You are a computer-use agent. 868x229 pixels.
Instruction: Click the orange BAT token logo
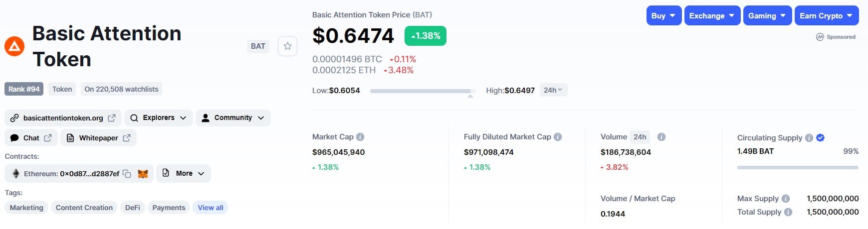14,46
